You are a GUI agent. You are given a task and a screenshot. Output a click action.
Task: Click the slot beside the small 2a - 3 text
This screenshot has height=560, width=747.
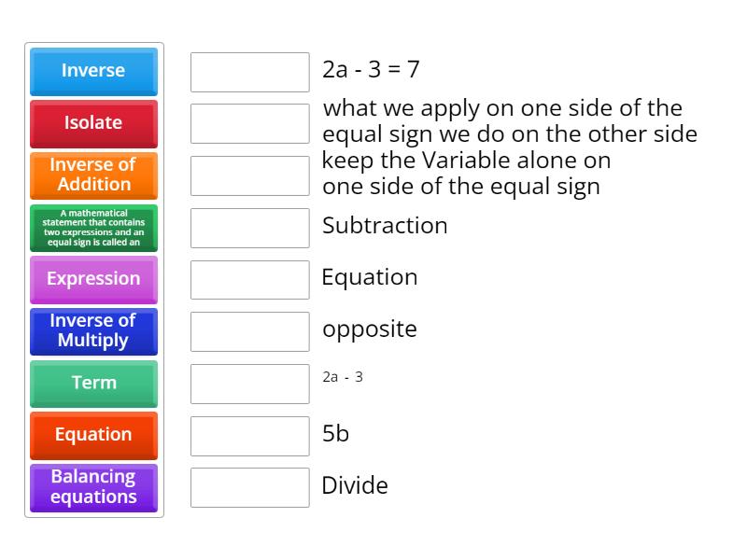[249, 381]
